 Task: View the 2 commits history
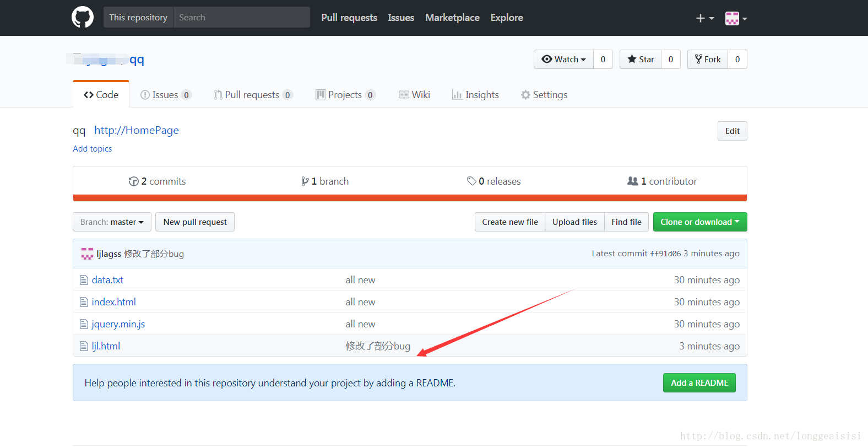point(158,181)
